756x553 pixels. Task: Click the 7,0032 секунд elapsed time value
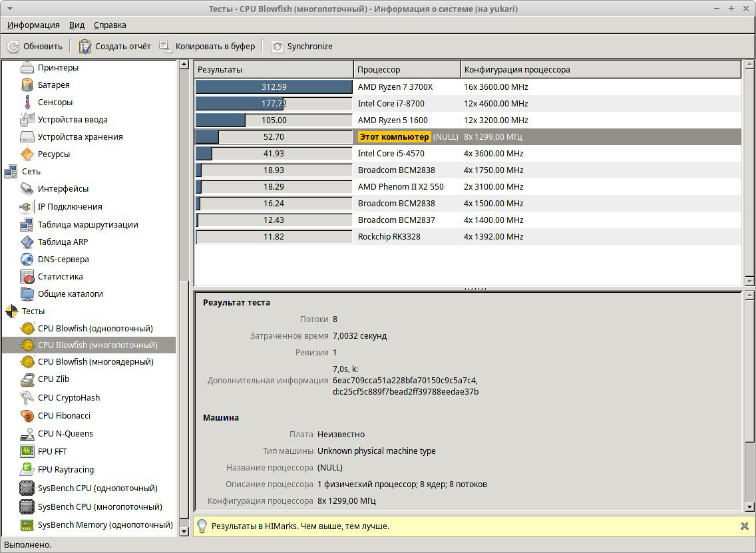tap(359, 336)
